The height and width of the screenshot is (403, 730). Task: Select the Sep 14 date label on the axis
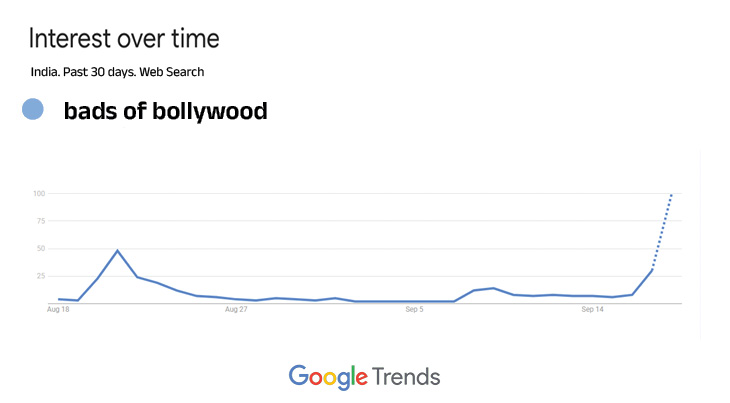coord(593,310)
